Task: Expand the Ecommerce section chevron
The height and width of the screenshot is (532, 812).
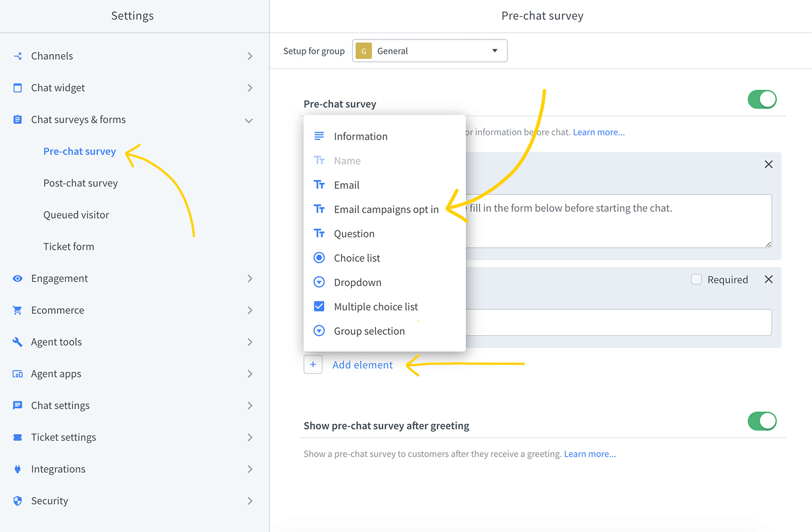Action: tap(250, 310)
